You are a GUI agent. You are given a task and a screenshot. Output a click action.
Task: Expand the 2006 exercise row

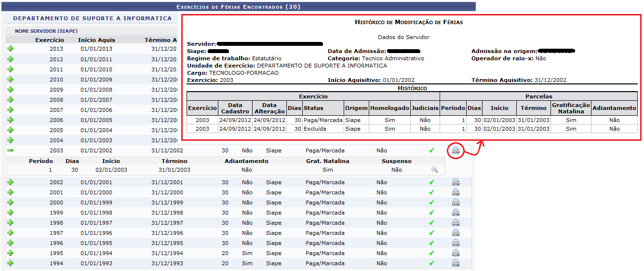click(x=10, y=120)
